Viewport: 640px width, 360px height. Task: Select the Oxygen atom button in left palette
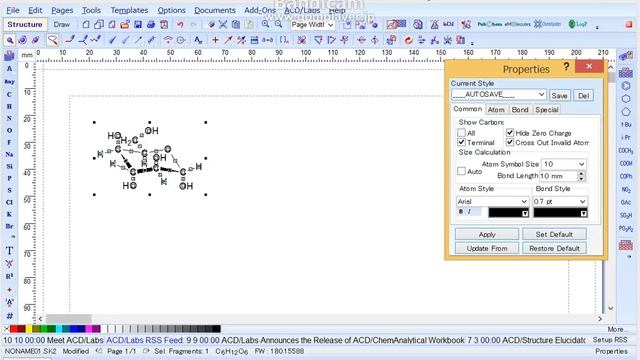[9, 130]
